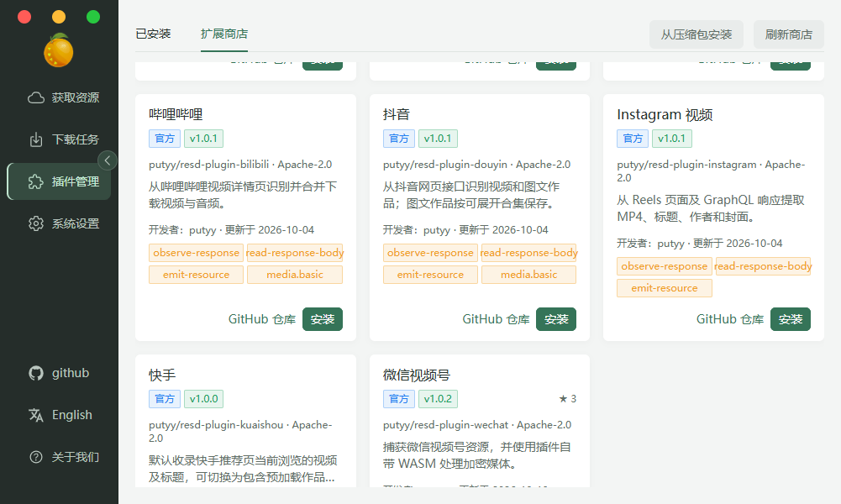Screen dimensions: 841x504
Task: Click the star rating on 微信视频号 card
Action: 567,399
